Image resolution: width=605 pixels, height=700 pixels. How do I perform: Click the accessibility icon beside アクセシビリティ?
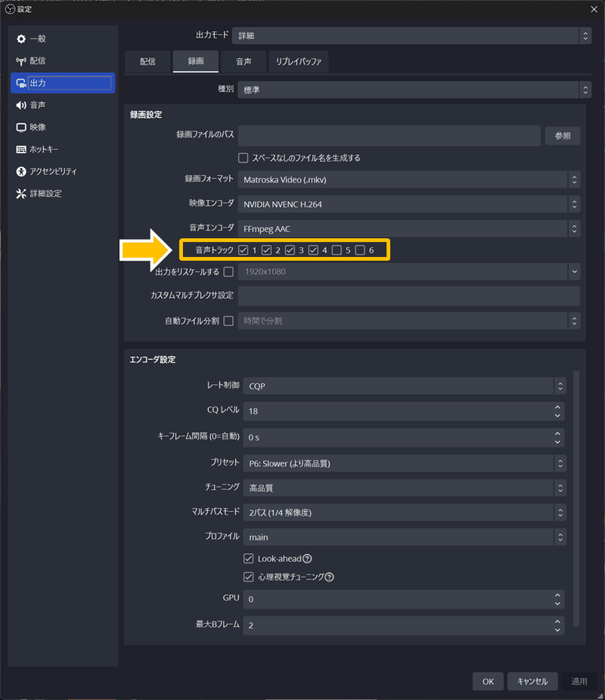click(x=21, y=172)
